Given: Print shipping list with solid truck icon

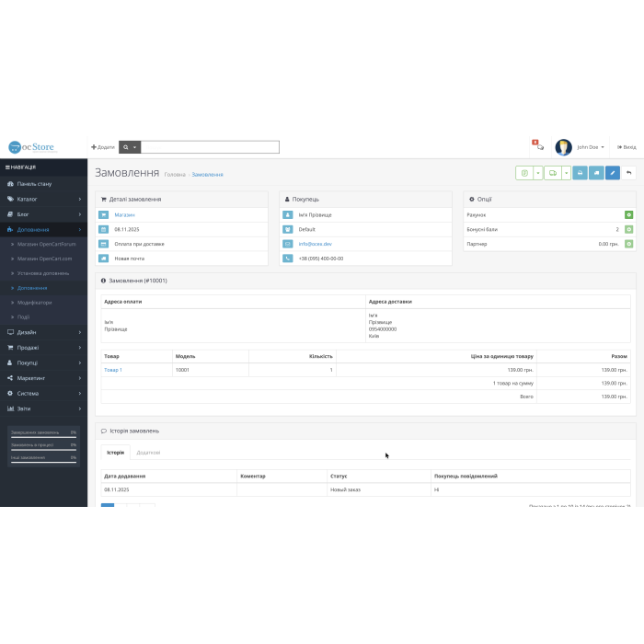Looking at the screenshot, I should pos(596,173).
